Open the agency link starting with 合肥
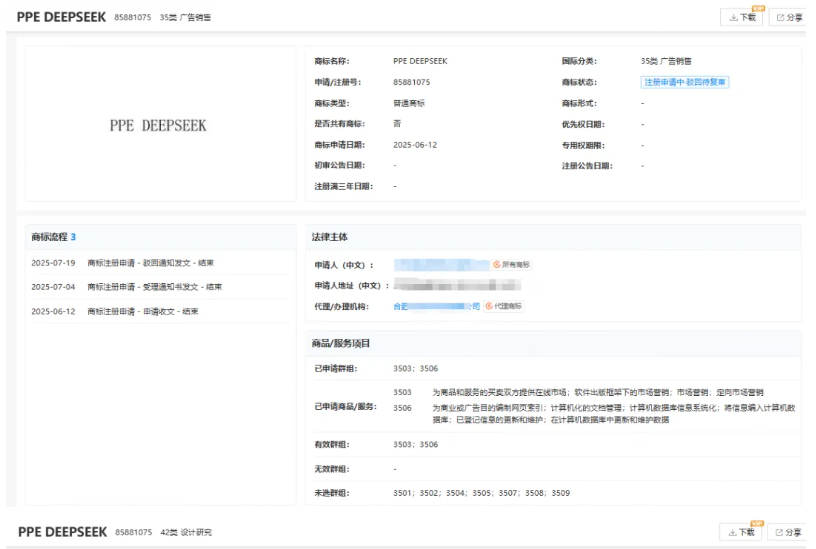Image resolution: width=816 pixels, height=549 pixels. [x=437, y=307]
